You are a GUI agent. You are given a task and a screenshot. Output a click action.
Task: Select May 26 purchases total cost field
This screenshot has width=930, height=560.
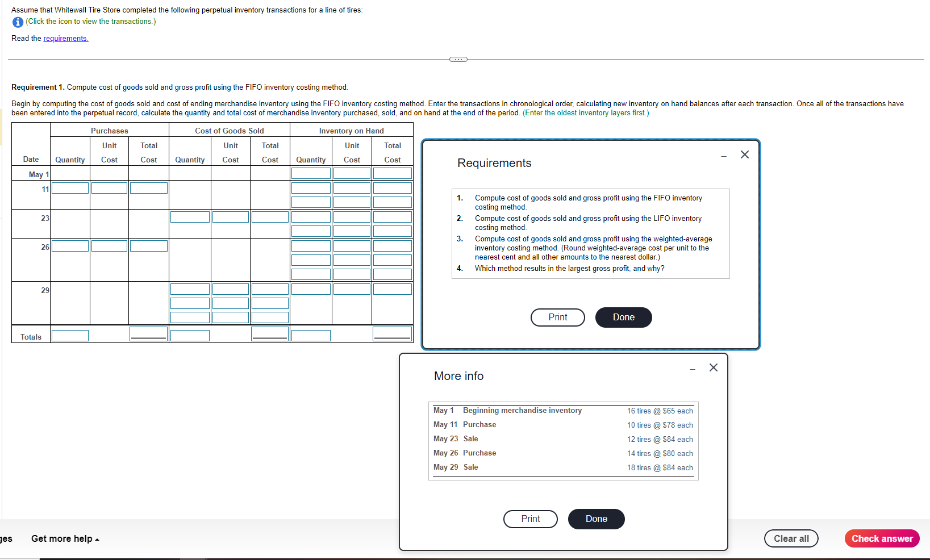click(x=149, y=246)
